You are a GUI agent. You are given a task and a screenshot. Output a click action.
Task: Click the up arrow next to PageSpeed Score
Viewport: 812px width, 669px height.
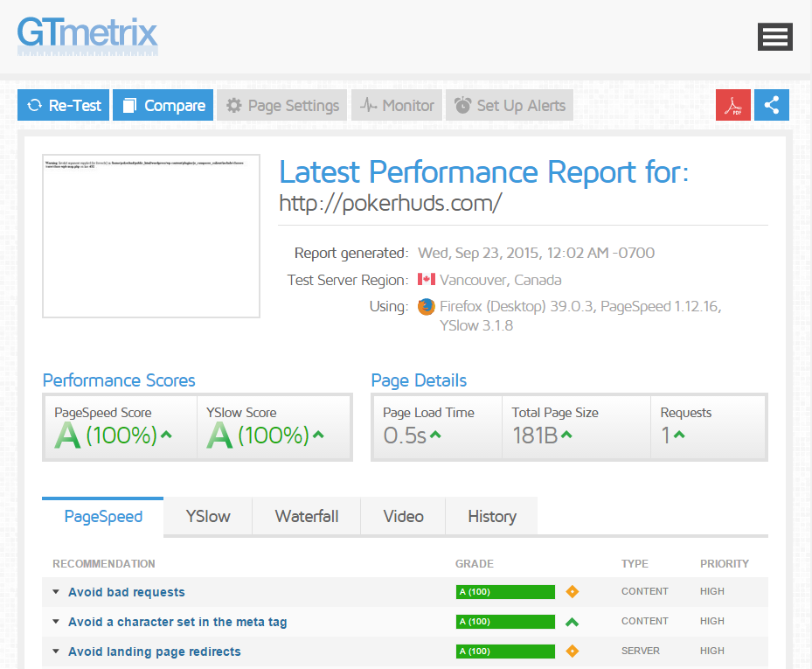pyautogui.click(x=166, y=435)
